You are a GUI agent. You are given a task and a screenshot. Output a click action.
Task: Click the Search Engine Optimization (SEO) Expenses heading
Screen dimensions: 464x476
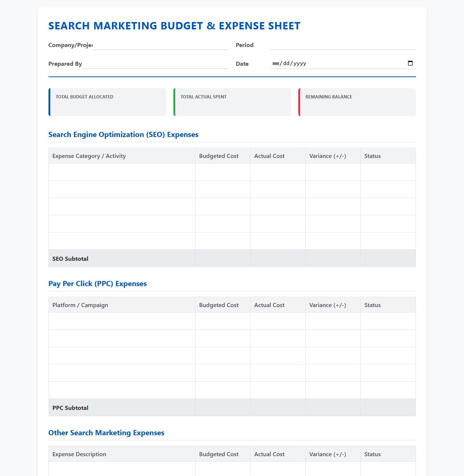tap(123, 134)
